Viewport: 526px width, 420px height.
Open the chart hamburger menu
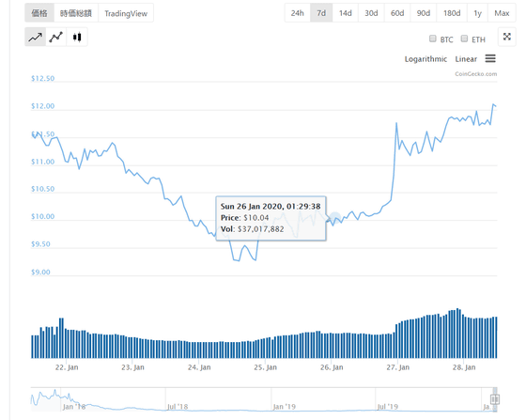pyautogui.click(x=490, y=58)
